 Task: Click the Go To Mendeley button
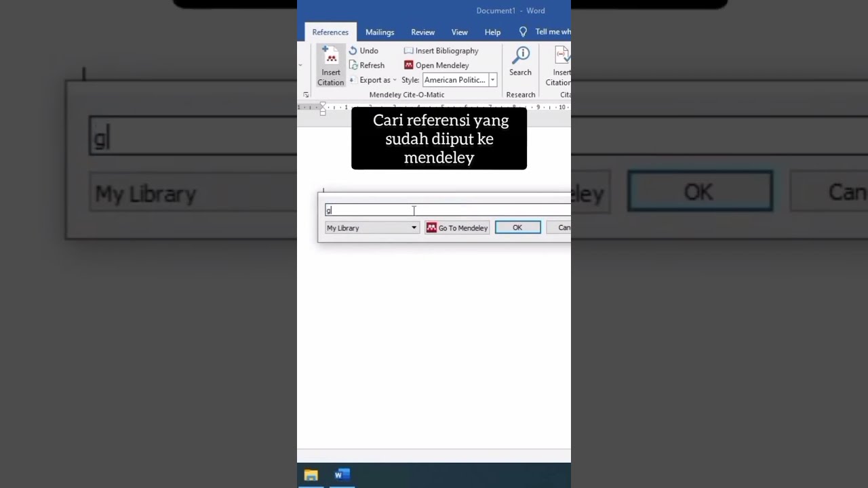click(x=457, y=228)
